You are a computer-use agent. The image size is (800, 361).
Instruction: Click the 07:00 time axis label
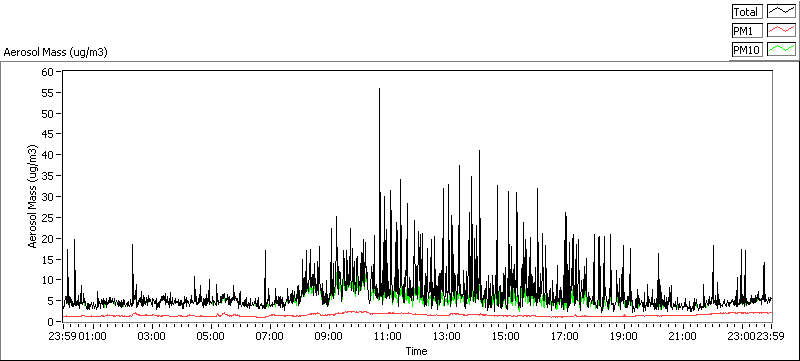point(269,336)
